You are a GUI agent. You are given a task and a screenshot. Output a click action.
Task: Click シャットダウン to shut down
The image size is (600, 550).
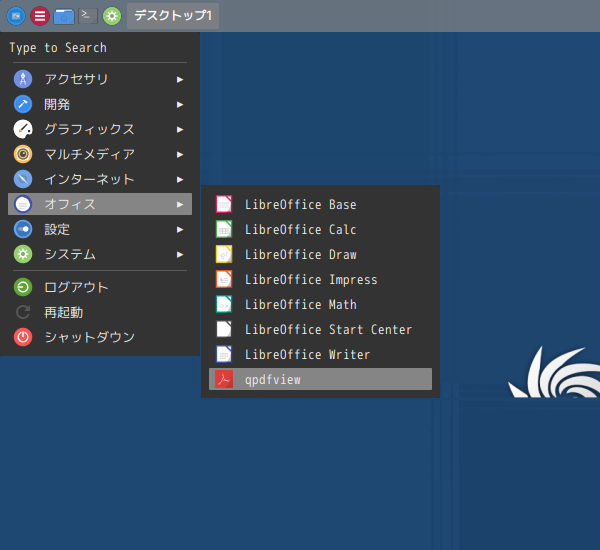88,337
